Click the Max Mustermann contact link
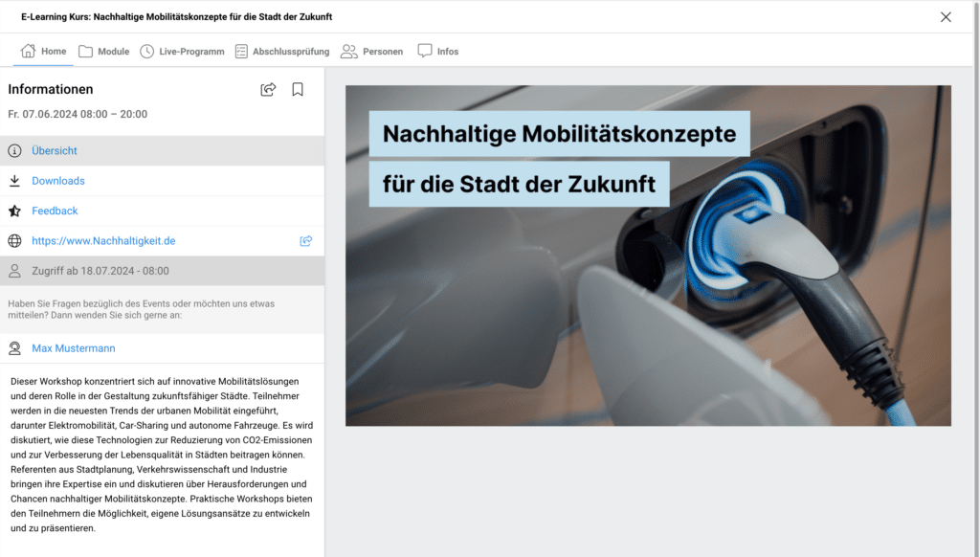The image size is (980, 557). pos(74,348)
